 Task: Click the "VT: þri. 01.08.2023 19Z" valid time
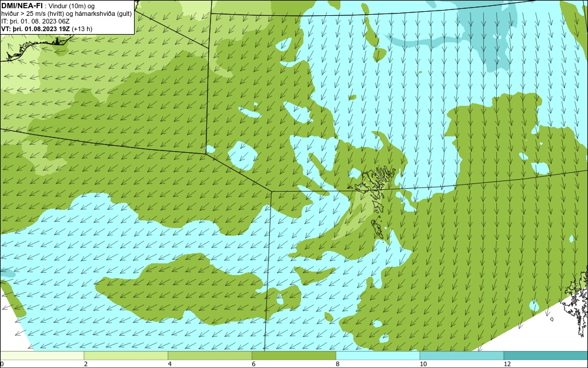tap(36, 28)
